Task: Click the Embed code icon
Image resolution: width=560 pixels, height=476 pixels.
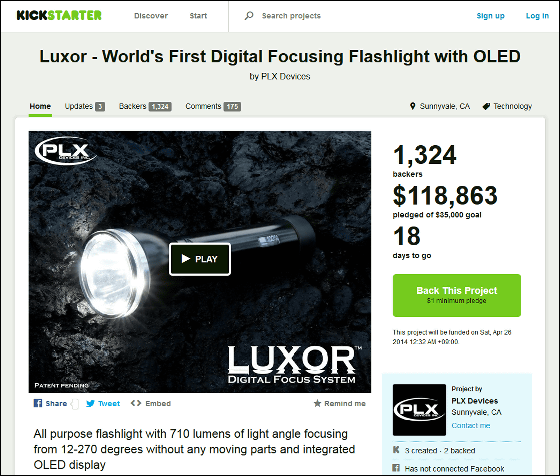Action: tap(136, 403)
